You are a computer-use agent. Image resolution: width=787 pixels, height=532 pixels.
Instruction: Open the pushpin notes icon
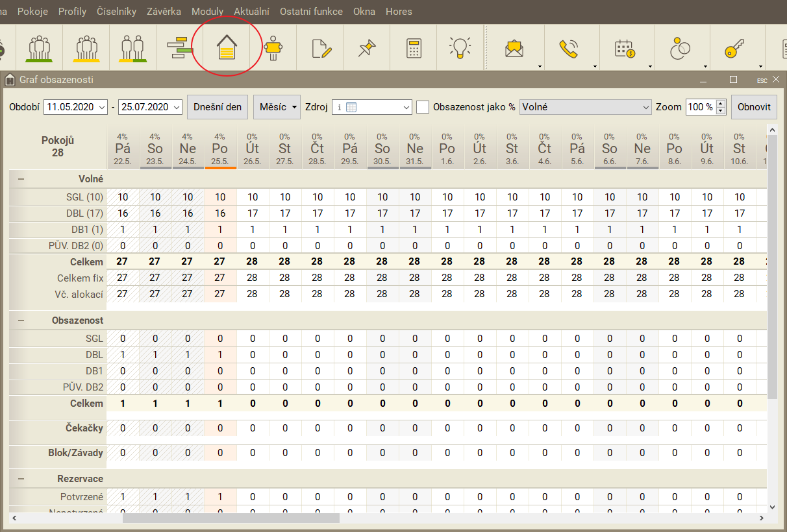[367, 49]
